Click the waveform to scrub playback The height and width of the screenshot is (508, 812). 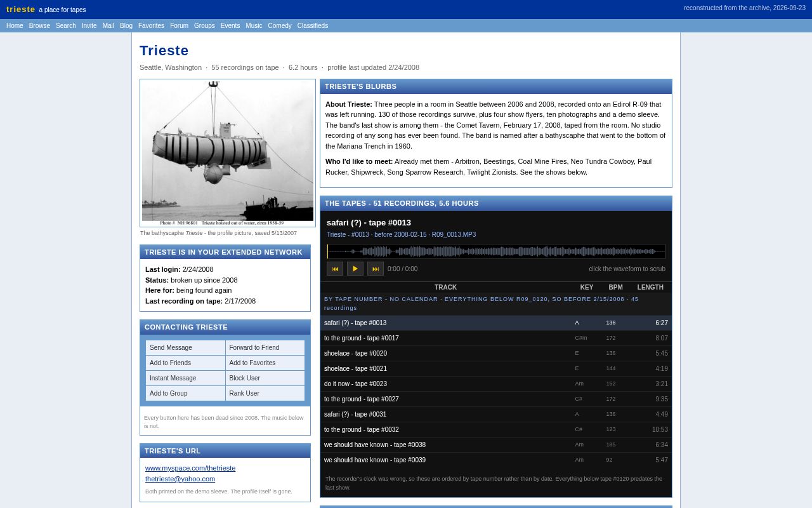(496, 251)
